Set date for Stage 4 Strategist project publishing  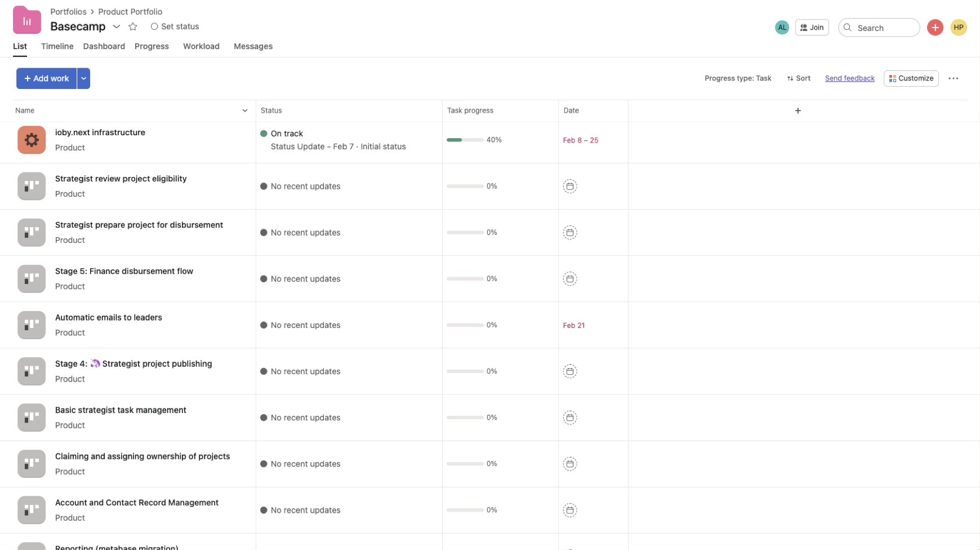tap(570, 371)
